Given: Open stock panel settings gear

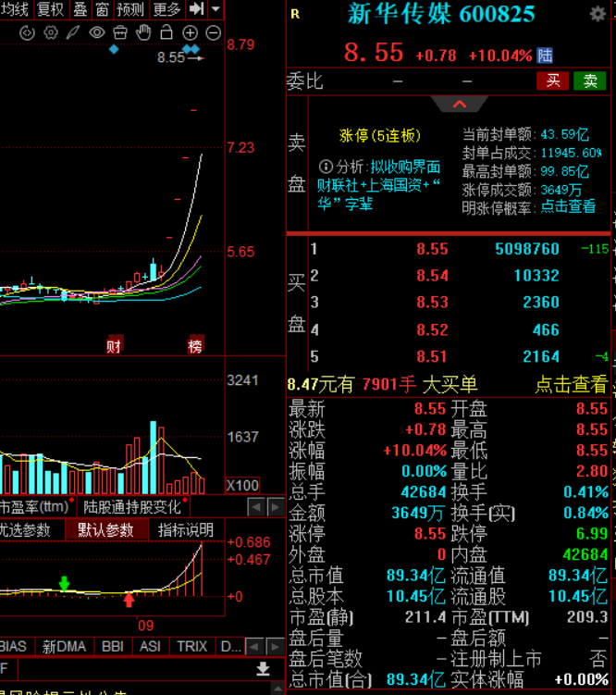Looking at the screenshot, I should 598,14.
